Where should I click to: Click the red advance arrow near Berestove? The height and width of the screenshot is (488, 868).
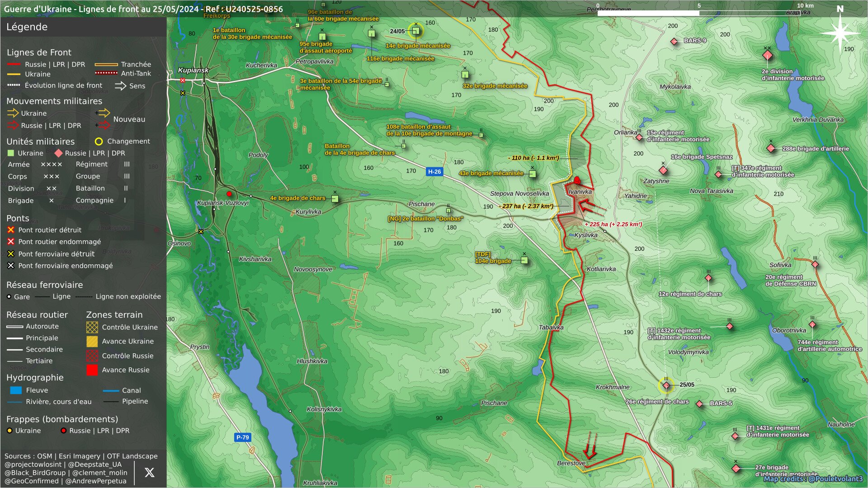590,446
